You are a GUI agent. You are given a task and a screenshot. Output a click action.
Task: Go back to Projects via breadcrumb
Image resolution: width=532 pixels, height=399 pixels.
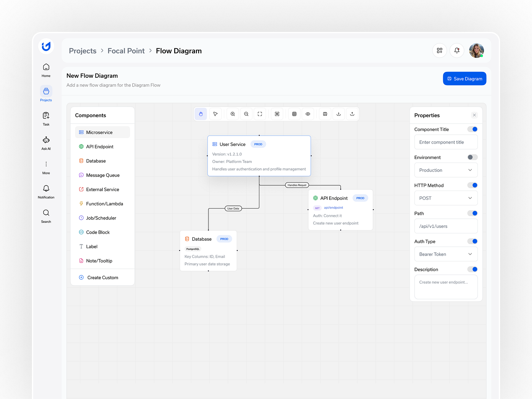82,51
